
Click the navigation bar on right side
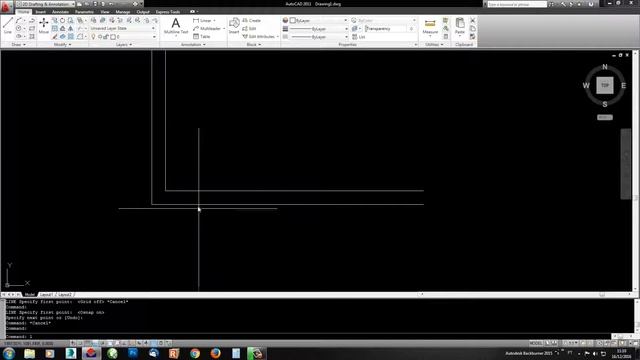626,164
